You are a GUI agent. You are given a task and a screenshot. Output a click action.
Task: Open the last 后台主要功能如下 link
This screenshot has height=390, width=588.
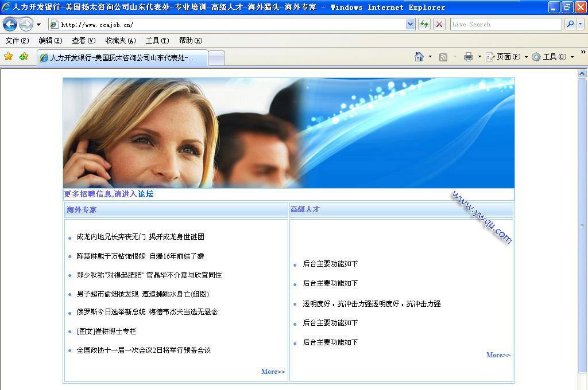point(330,342)
